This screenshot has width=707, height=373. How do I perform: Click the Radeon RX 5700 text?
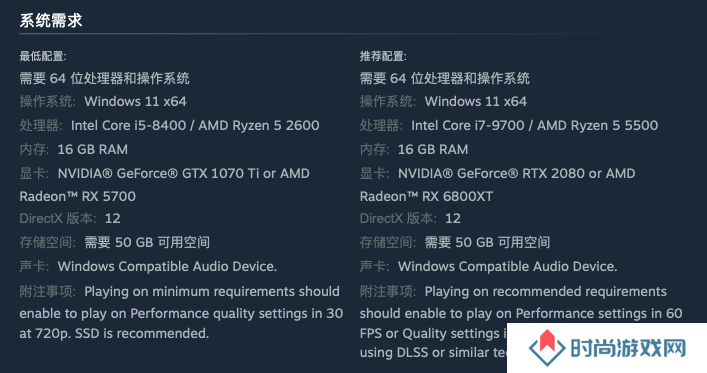click(x=78, y=196)
